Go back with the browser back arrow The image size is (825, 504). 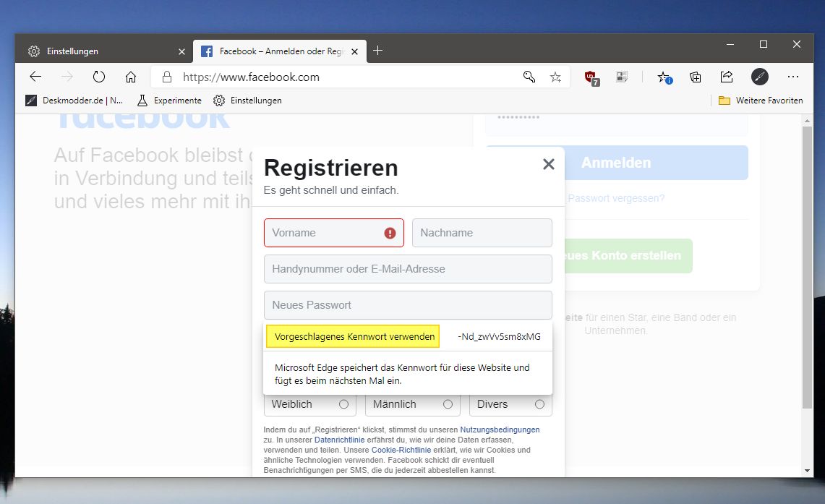click(x=35, y=77)
